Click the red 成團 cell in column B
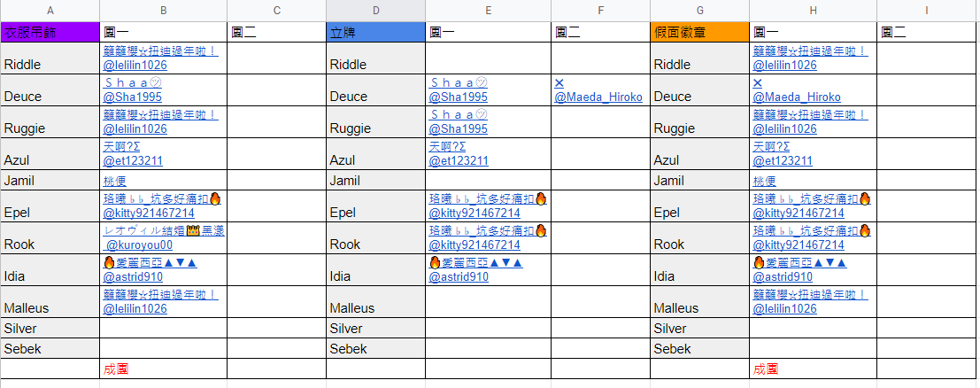980x388 pixels. (116, 369)
